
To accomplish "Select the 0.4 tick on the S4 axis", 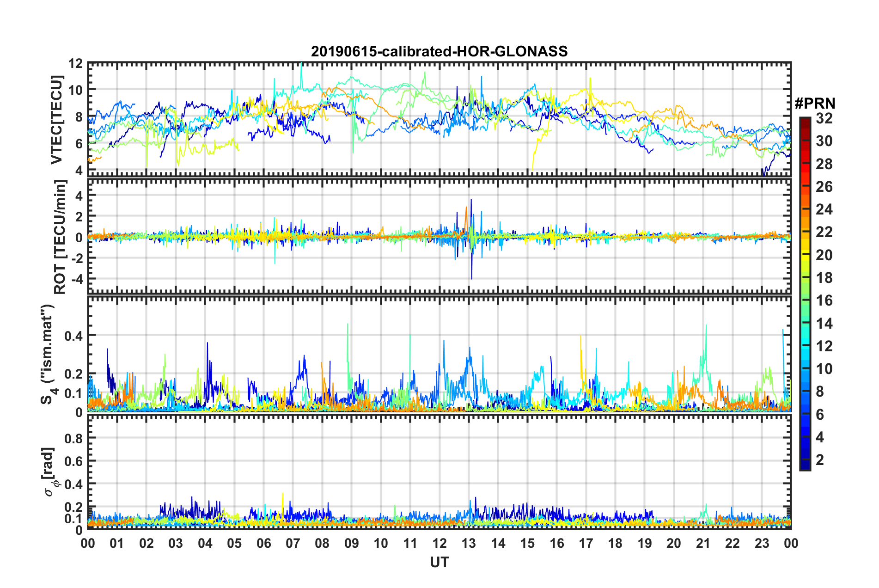I will click(x=73, y=336).
